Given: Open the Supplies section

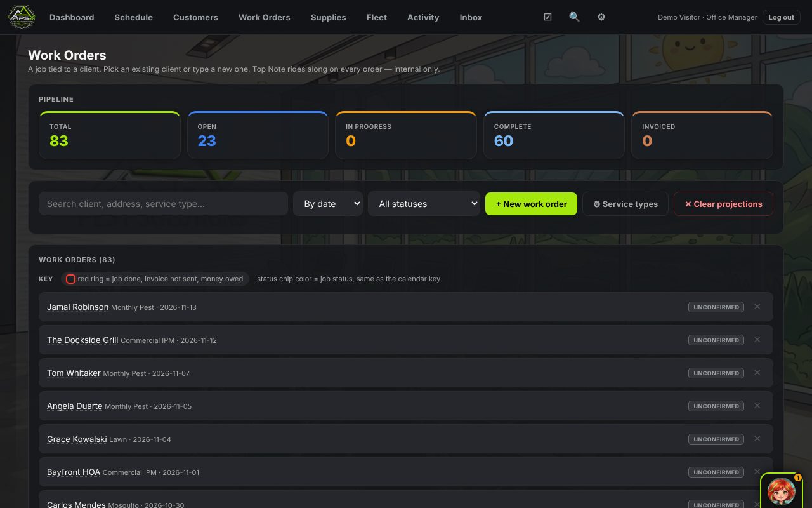Looking at the screenshot, I should (x=329, y=17).
